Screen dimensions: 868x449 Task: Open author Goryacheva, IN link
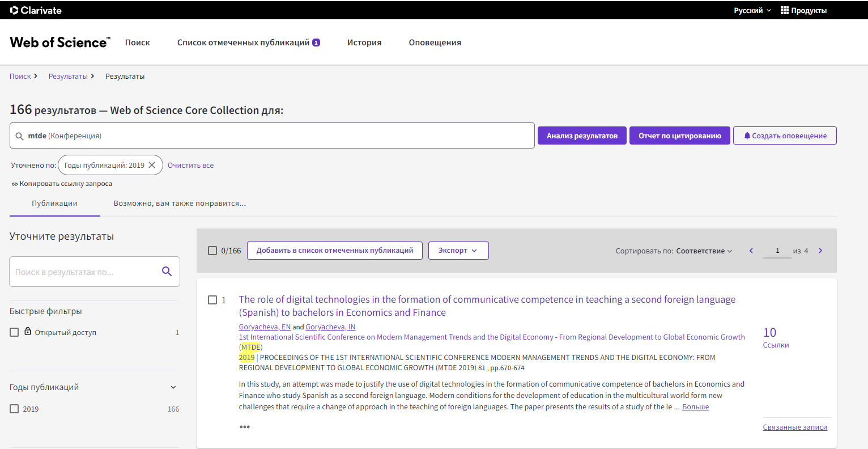[330, 327]
